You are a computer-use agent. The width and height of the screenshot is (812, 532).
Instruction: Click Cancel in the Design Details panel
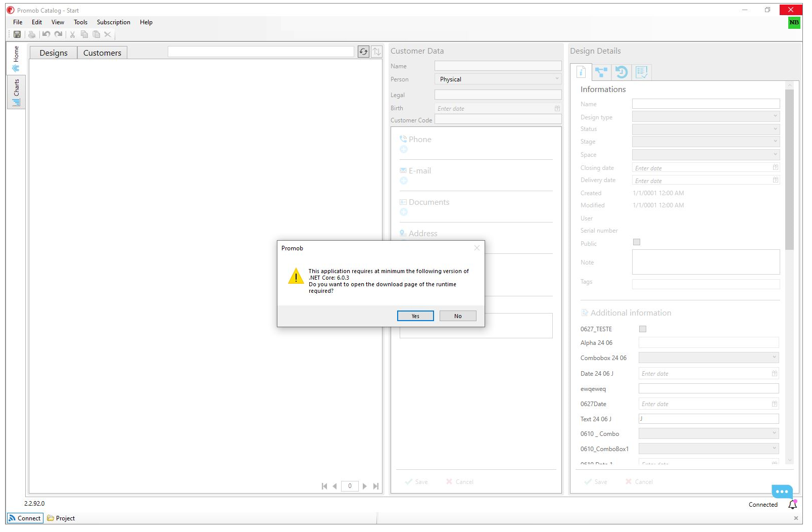[x=639, y=482]
